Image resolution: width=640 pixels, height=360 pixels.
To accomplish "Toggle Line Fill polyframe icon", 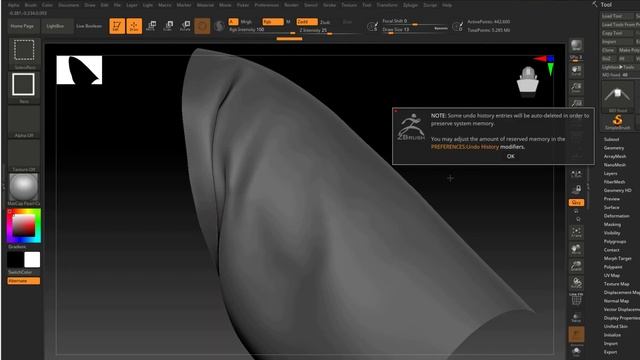I will (x=576, y=299).
